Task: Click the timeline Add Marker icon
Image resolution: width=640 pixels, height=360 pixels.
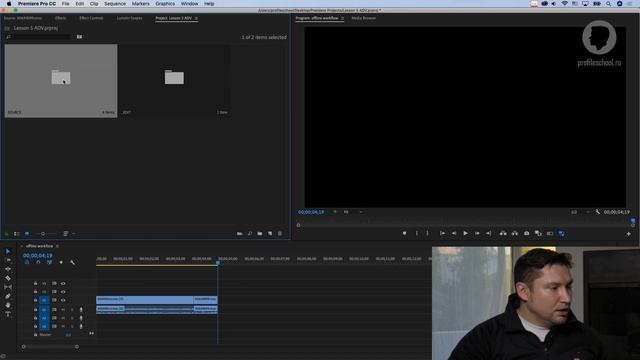Action: click(61, 262)
